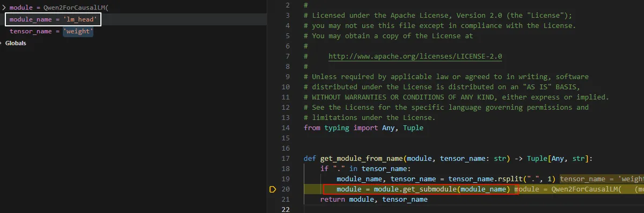
Task: Click the 'from typing import Any, Tuple' line
Action: point(363,127)
